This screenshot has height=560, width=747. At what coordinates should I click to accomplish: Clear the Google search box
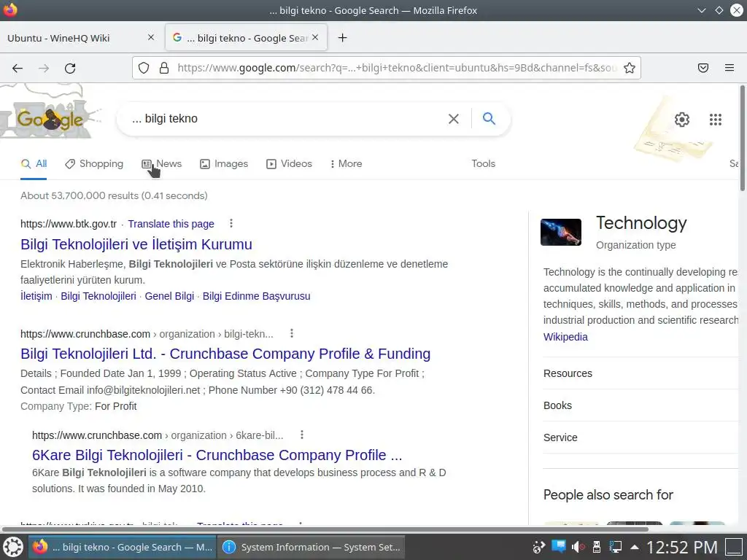point(454,119)
